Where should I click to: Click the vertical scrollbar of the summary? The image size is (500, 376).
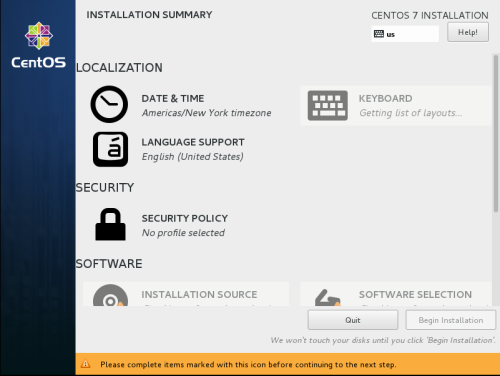[x=496, y=133]
